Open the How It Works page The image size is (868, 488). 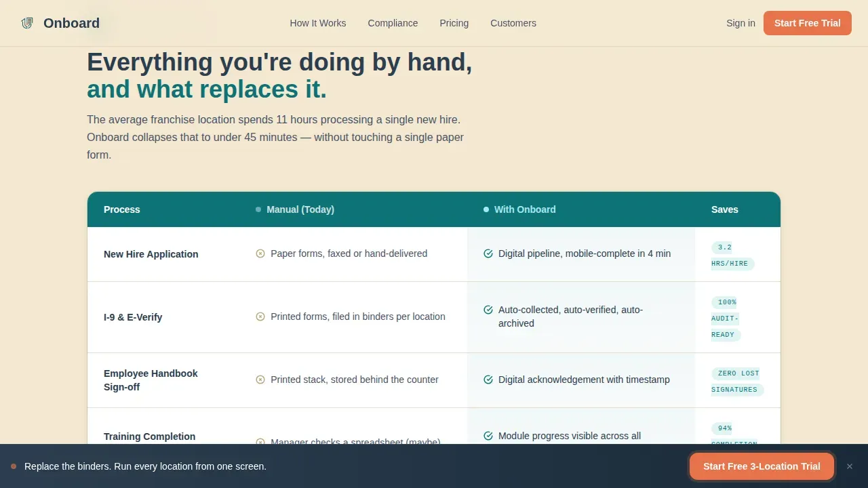click(x=318, y=23)
